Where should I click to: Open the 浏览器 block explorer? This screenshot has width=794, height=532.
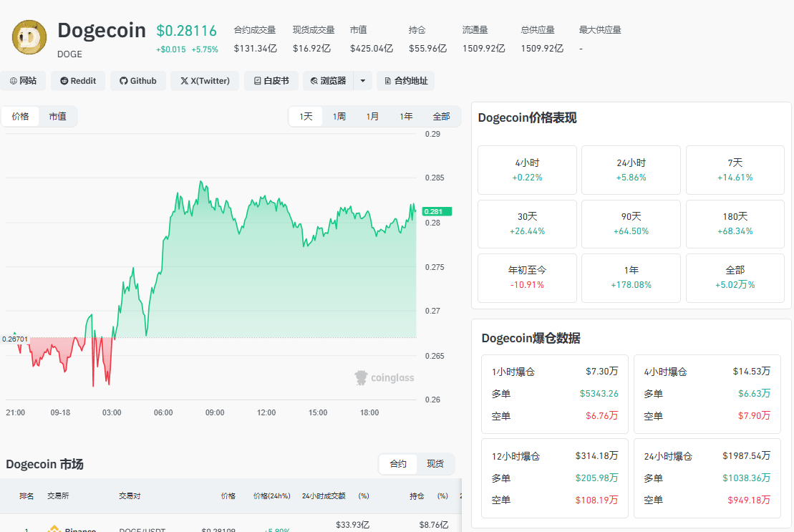point(328,81)
